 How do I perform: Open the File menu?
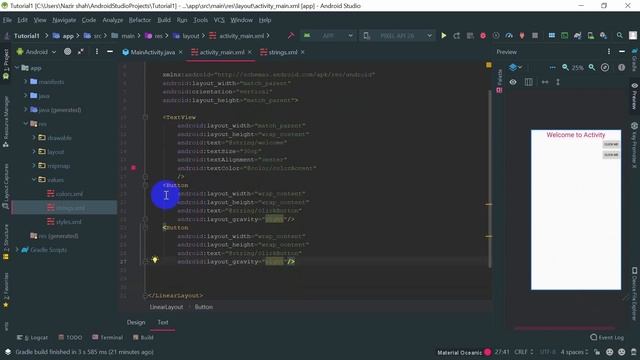point(7,20)
